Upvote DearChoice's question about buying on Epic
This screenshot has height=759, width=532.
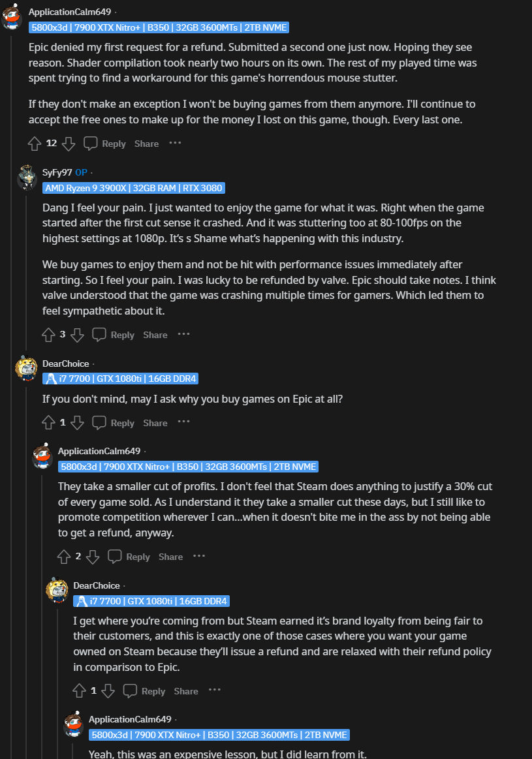[48, 423]
